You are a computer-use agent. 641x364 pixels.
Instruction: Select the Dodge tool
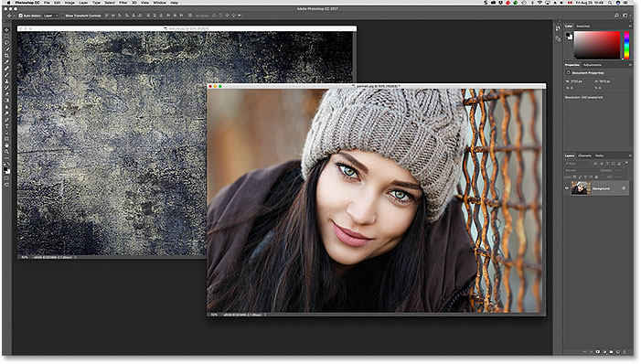click(x=6, y=113)
